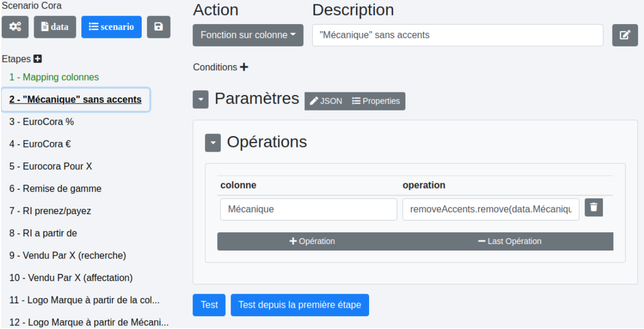
Task: Open the Fonction sur colonne dropdown
Action: tap(248, 35)
